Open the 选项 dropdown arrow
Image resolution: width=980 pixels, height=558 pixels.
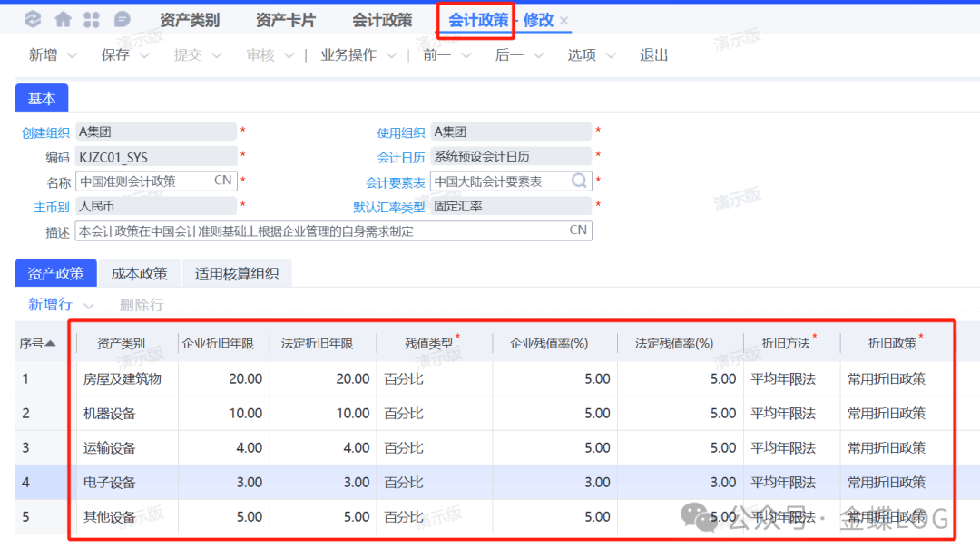point(611,55)
